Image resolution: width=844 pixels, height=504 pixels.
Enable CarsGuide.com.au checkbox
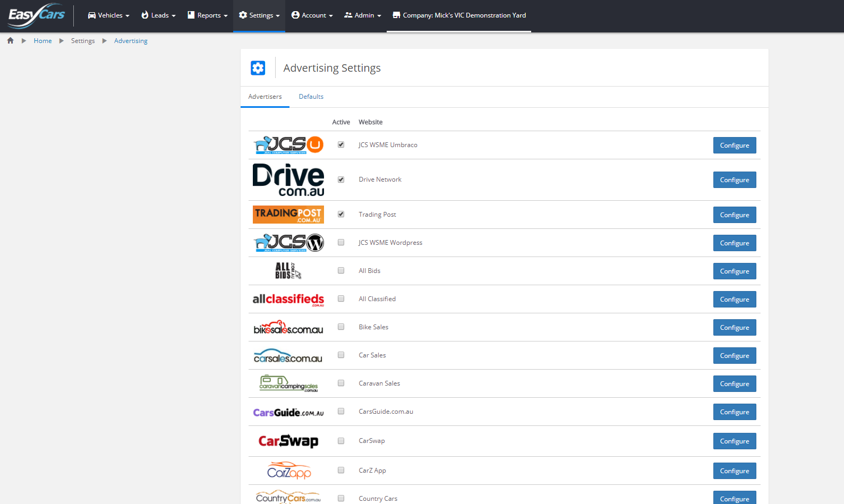tap(341, 411)
